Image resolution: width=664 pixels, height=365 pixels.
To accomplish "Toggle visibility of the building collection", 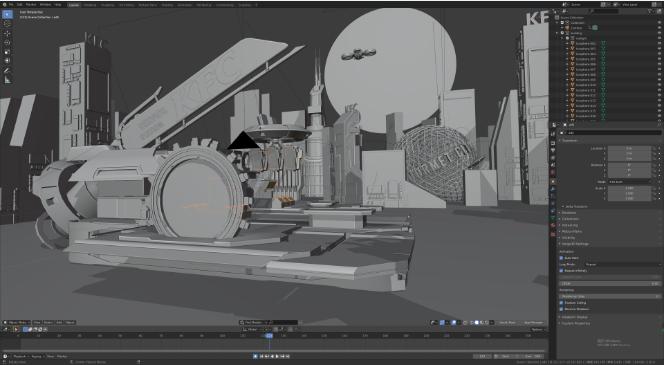I will (659, 33).
